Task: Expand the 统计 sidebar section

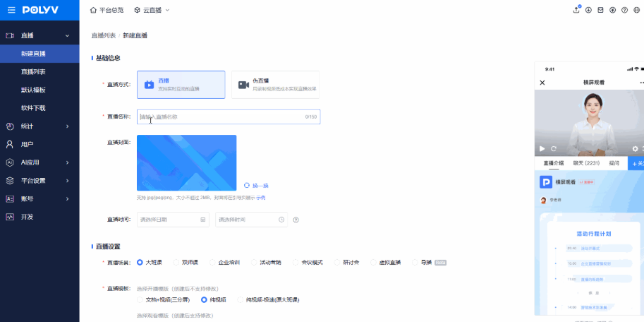Action: 39,126
